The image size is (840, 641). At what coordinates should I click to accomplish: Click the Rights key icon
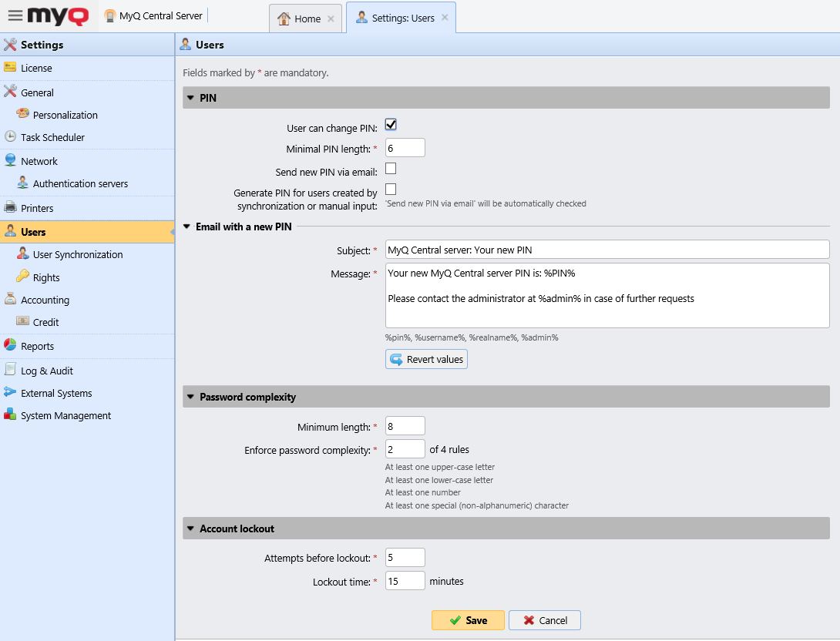point(22,277)
